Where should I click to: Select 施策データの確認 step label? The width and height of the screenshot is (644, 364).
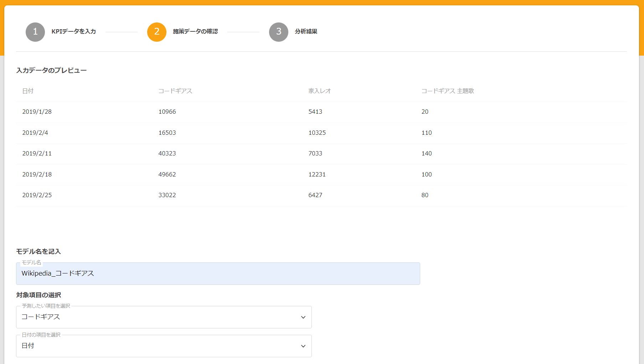click(x=195, y=31)
